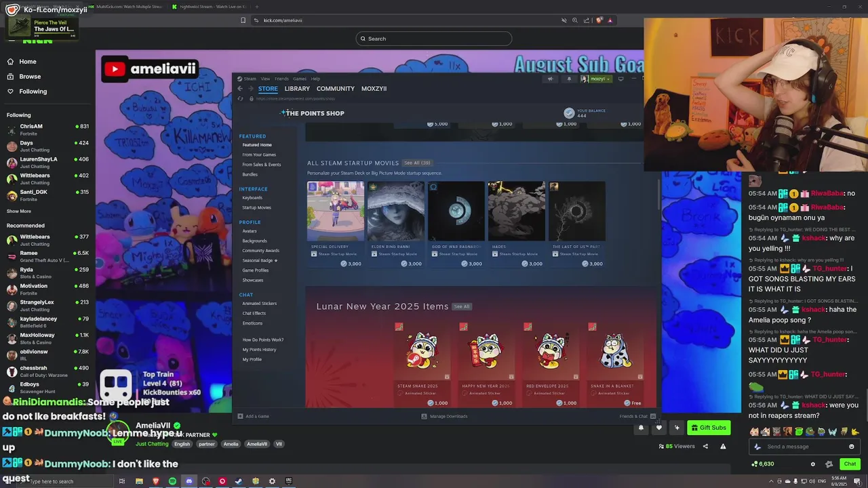Image resolution: width=868 pixels, height=488 pixels.
Task: Open the Steam menu
Action: (x=247, y=79)
